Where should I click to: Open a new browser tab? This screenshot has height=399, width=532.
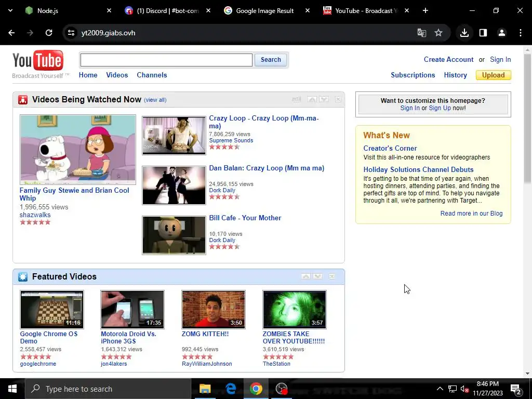425,10
